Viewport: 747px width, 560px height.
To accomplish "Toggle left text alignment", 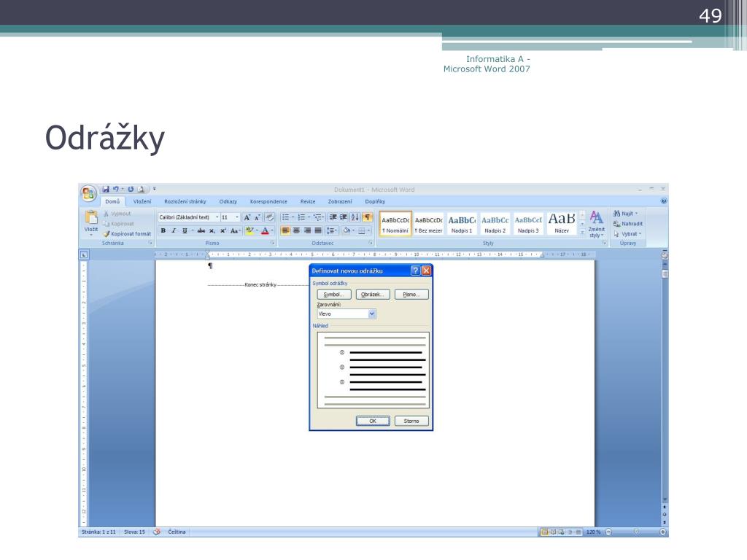I will point(285,230).
